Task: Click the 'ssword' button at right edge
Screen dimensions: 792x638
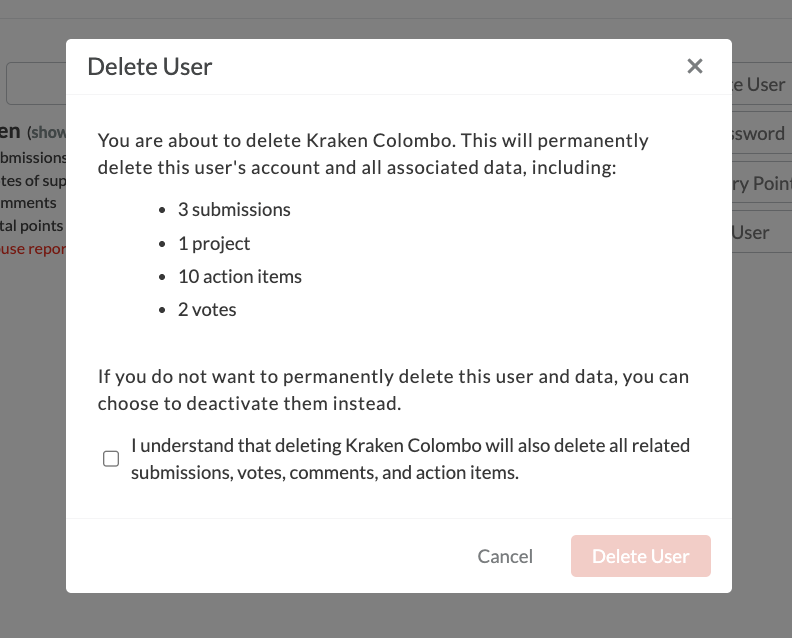Action: (760, 133)
